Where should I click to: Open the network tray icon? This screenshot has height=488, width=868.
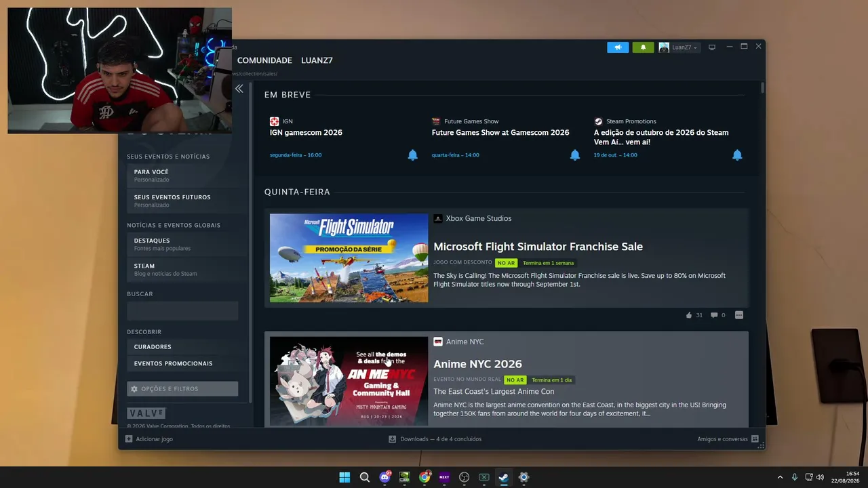pos(809,477)
